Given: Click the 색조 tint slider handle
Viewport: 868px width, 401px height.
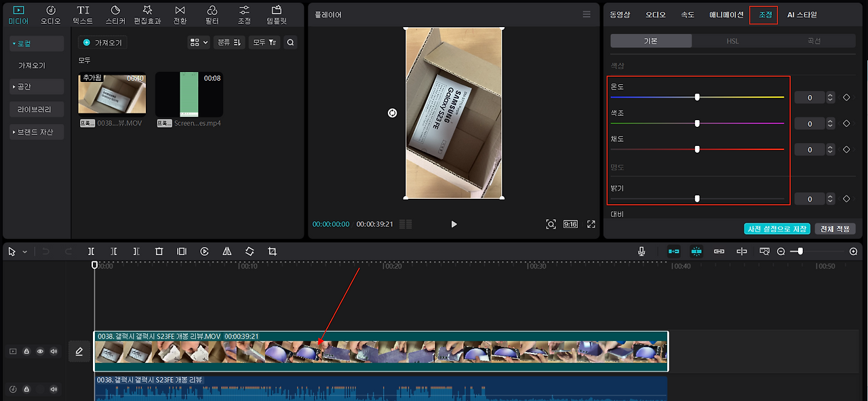Looking at the screenshot, I should (697, 123).
